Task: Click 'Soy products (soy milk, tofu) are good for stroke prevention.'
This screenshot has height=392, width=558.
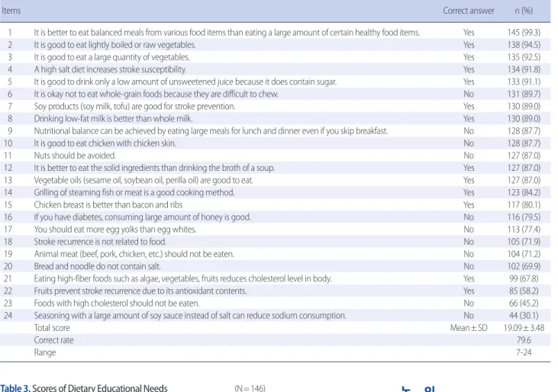Action: [134, 106]
